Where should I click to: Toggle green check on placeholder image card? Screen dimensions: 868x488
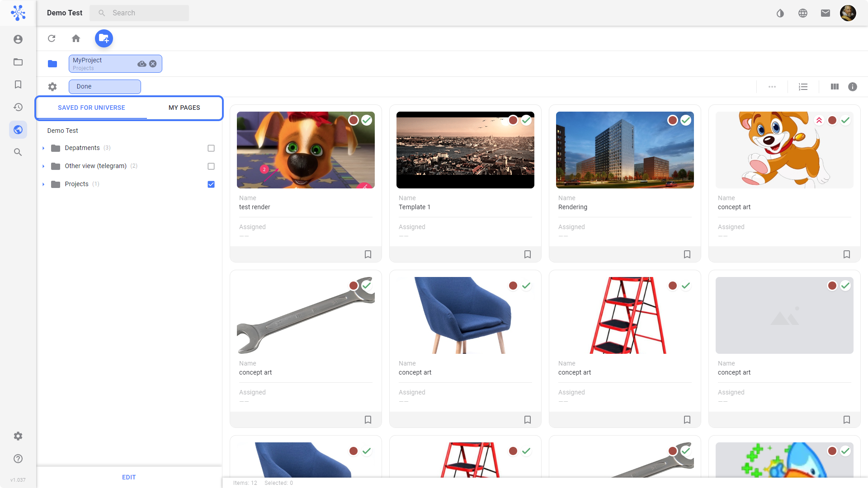pos(845,286)
